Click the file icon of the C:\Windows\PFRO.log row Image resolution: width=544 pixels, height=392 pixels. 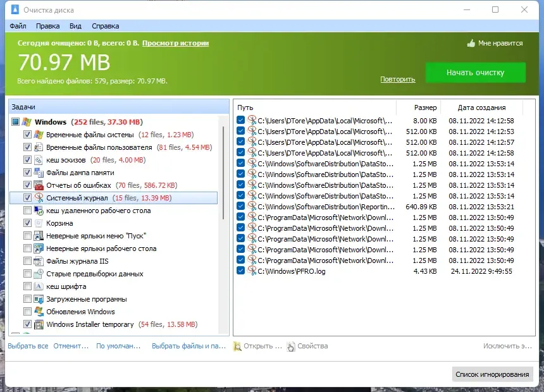[x=252, y=271]
